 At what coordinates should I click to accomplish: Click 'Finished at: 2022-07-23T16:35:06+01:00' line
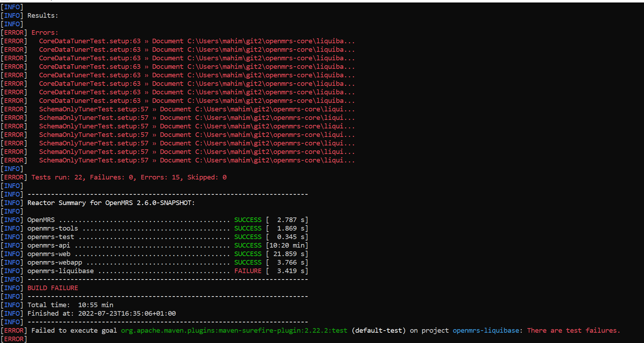(101, 314)
